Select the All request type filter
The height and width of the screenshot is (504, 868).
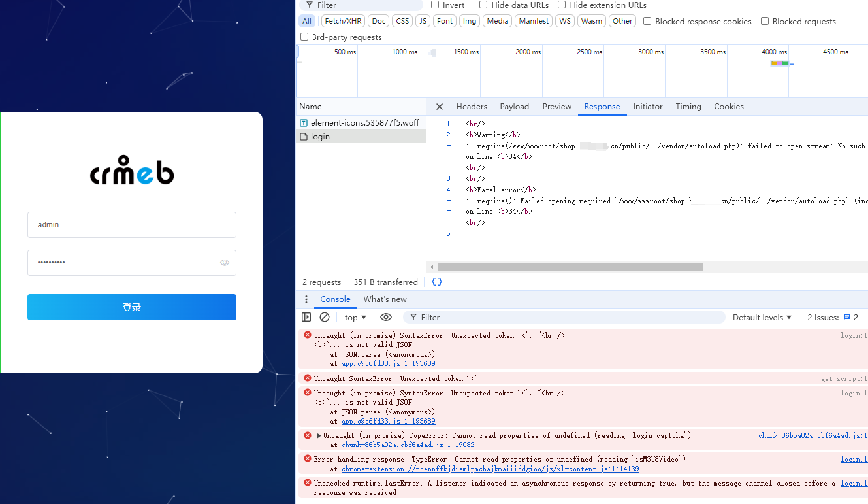307,21
